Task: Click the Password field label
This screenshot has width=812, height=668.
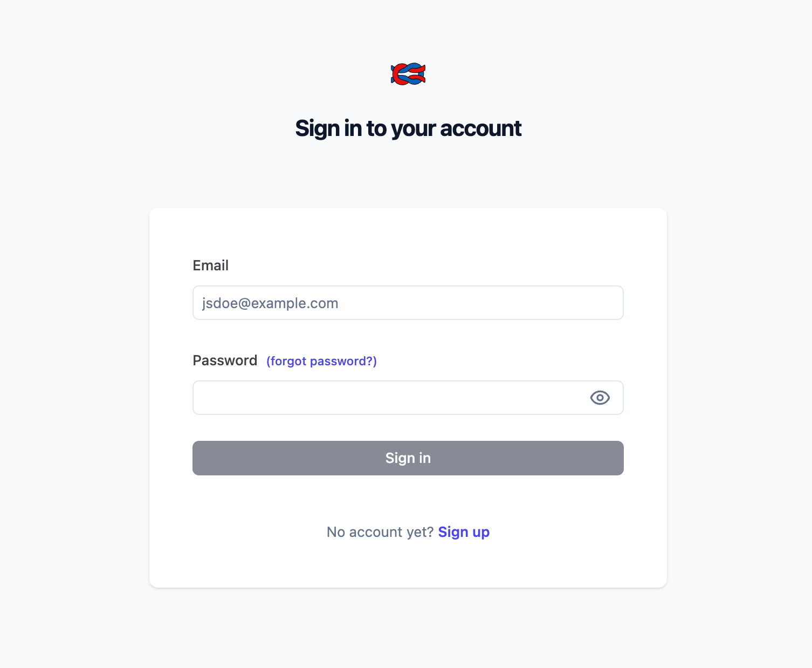Action: pos(225,360)
